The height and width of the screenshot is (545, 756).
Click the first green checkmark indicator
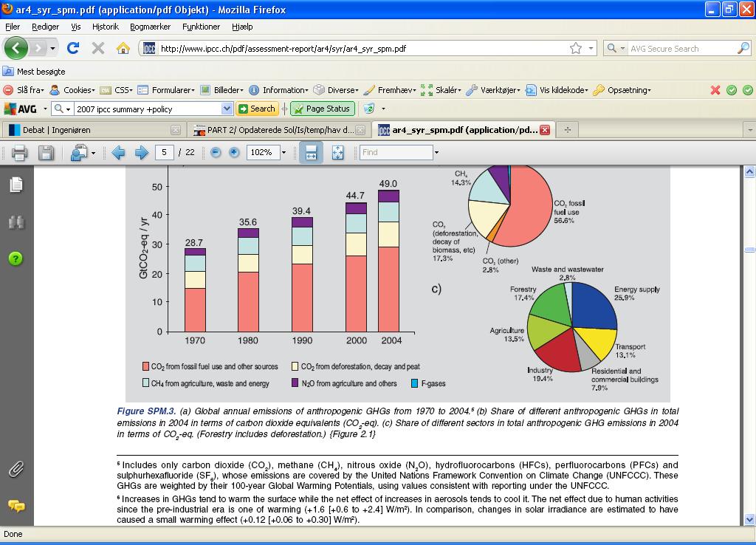tap(732, 90)
